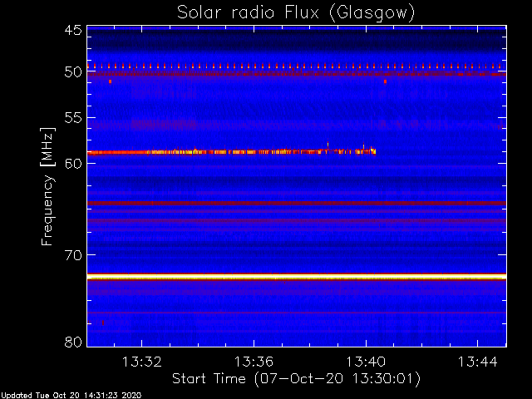Click the 55 frequency tick label
The image size is (532, 399).
coord(73,118)
